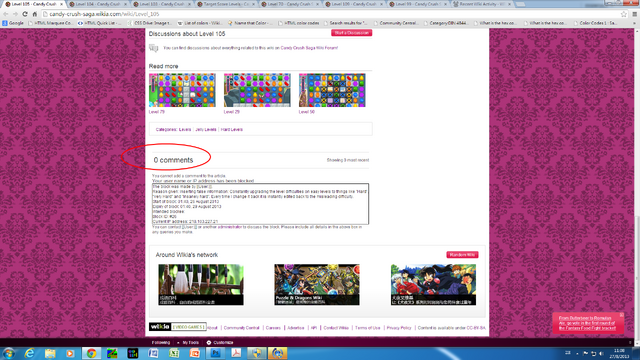Open the Puzzle & Dragons Wiki thumbnail

317,284
